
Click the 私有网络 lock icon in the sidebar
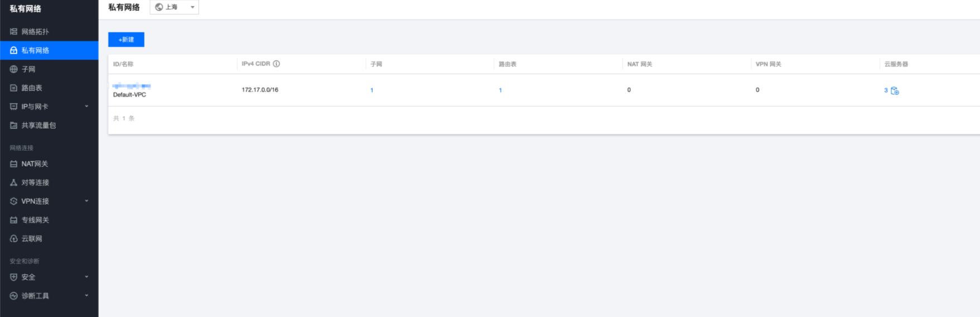point(13,50)
